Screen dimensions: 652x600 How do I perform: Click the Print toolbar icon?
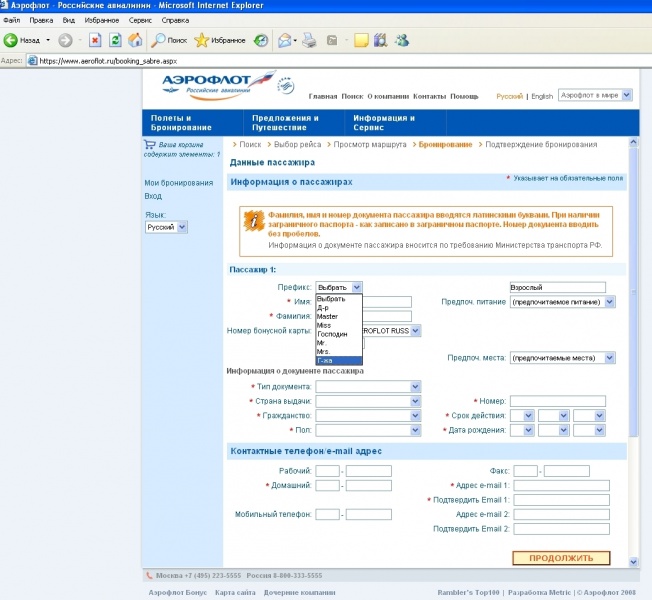click(310, 40)
